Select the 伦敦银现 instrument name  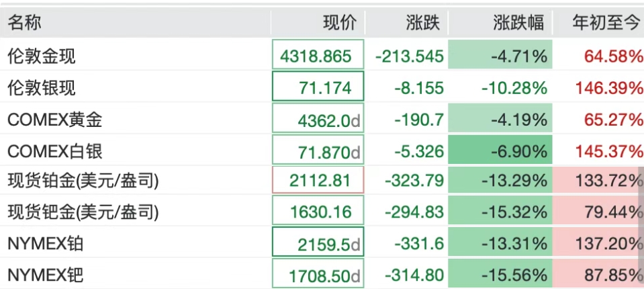(42, 87)
